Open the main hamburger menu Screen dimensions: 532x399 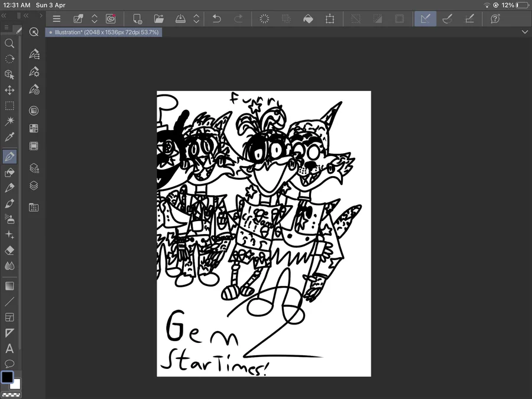click(x=57, y=19)
